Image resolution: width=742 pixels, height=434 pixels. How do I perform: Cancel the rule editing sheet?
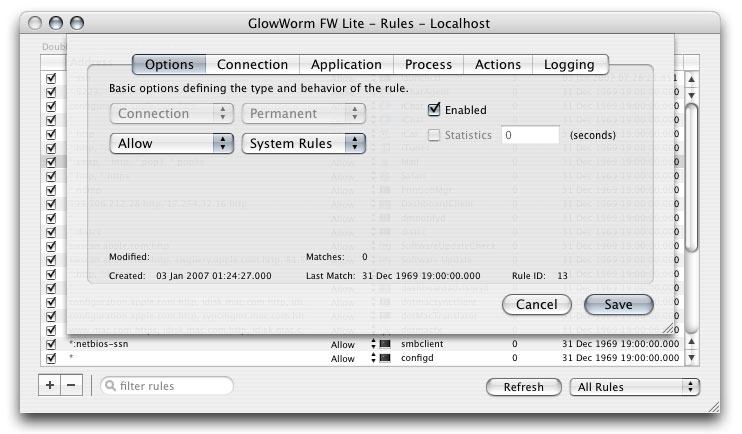537,304
